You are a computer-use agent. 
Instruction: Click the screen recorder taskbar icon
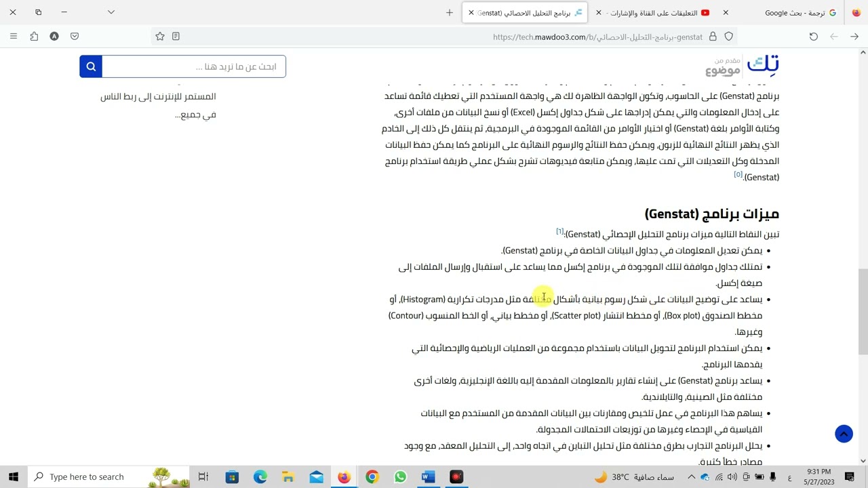[x=456, y=477]
